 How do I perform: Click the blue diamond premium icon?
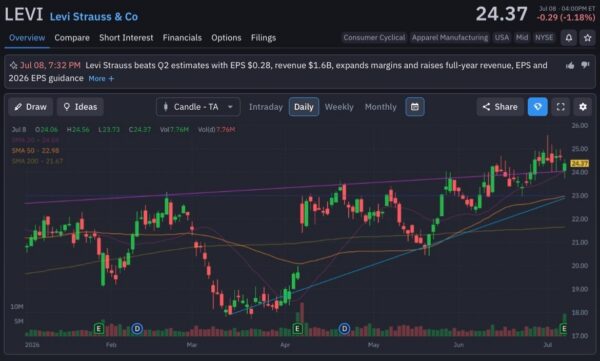click(538, 107)
